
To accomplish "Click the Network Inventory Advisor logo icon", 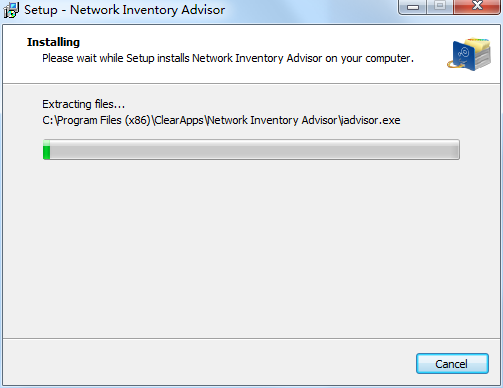I will point(469,54).
